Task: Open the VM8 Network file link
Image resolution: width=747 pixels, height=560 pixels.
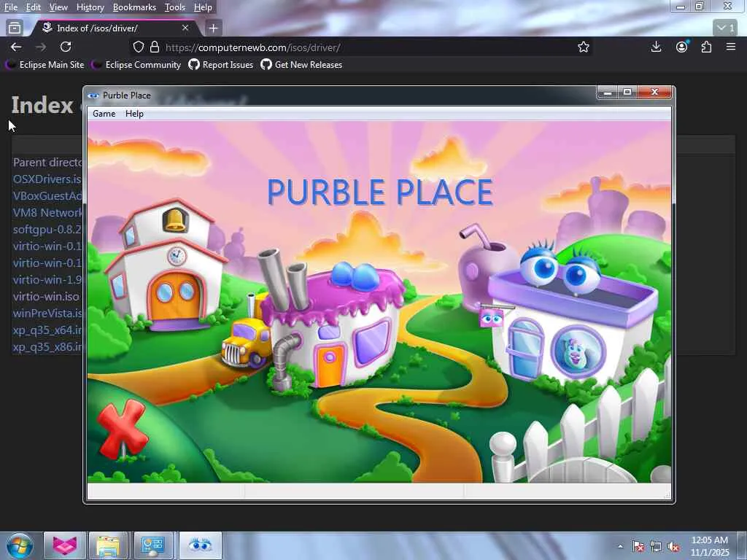Action: click(x=47, y=212)
